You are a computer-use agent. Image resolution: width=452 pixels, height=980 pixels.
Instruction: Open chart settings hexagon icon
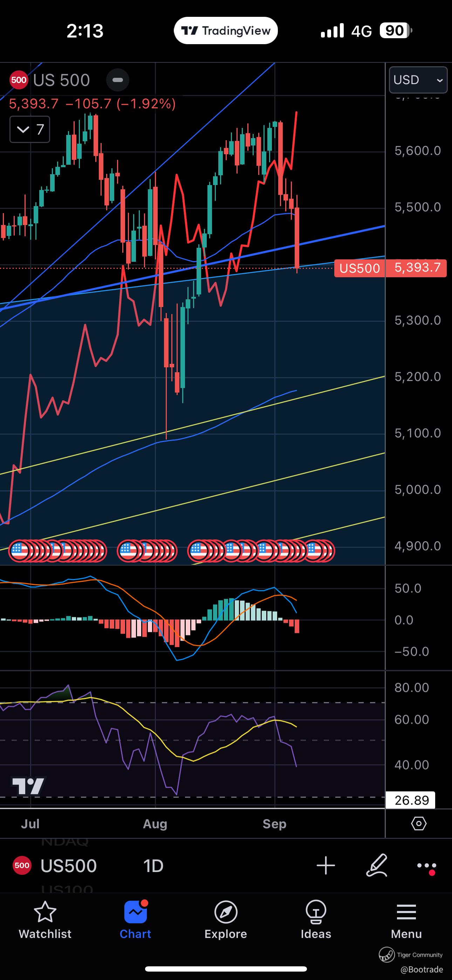pos(418,824)
